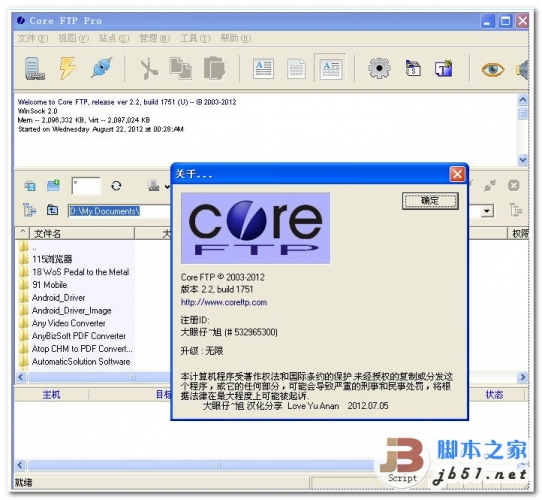Screen dimensions: 542x500
Task: Click the Quick Connect lightning icon
Action: point(67,68)
